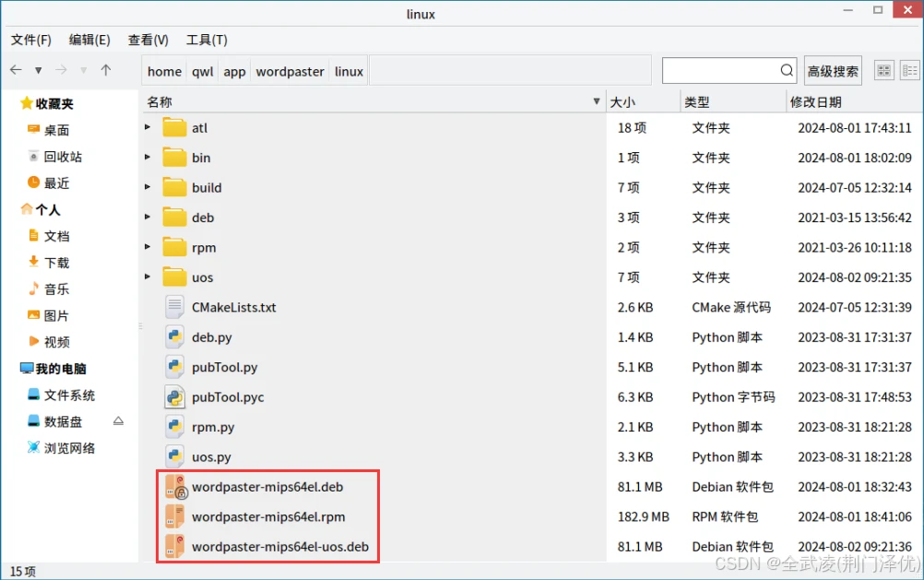
Task: Open the 编辑(E) menu
Action: 89,40
